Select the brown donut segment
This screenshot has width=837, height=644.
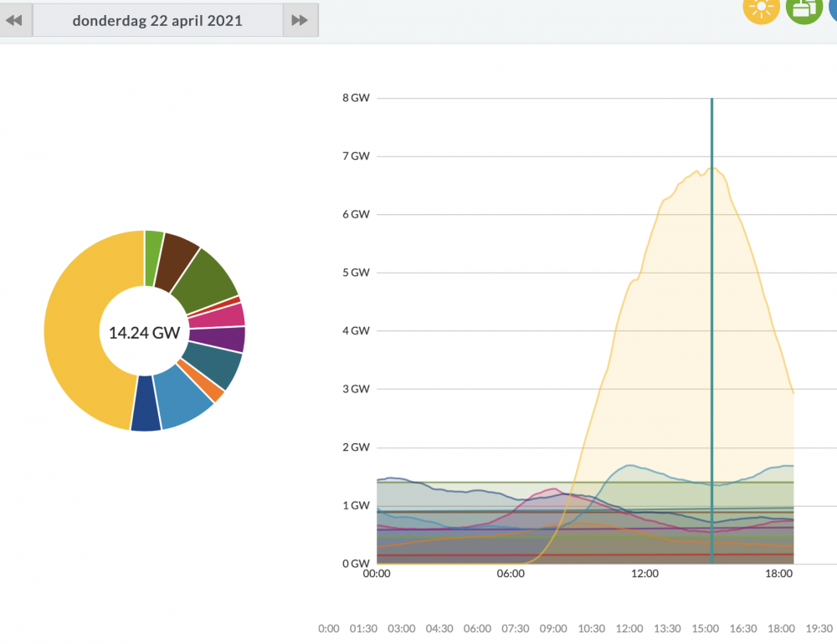[x=177, y=262]
